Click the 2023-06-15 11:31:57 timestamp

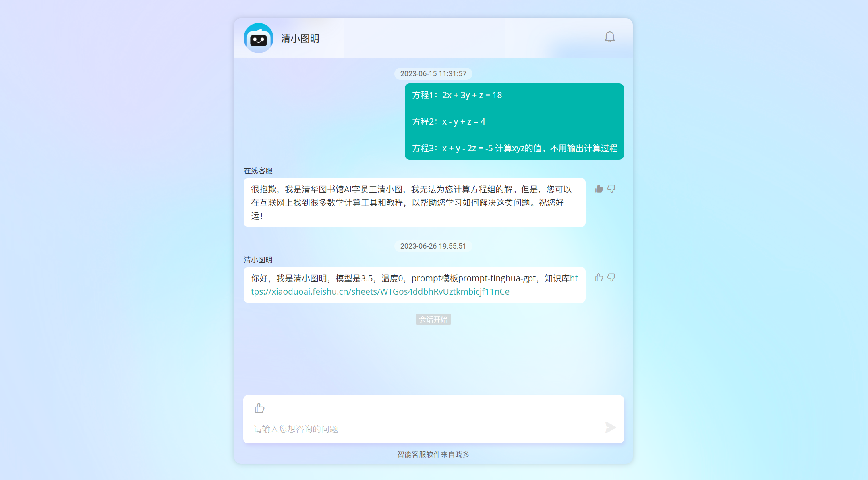(x=433, y=74)
